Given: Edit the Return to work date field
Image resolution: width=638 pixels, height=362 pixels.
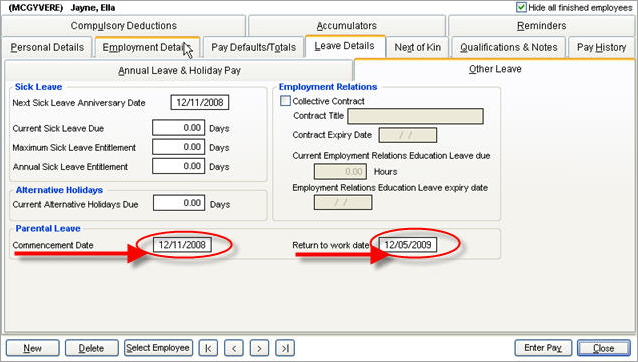Looking at the screenshot, I should tap(408, 245).
